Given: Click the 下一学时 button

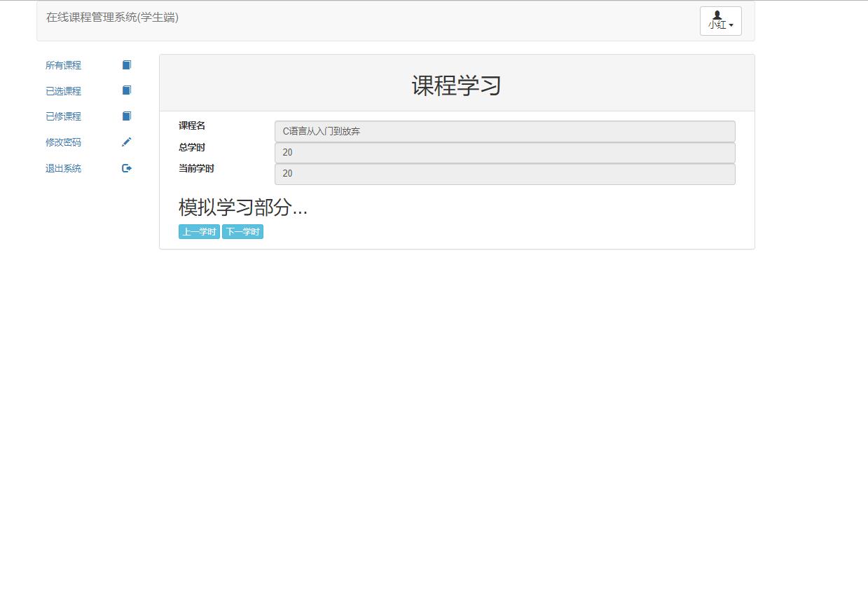Looking at the screenshot, I should click(242, 231).
